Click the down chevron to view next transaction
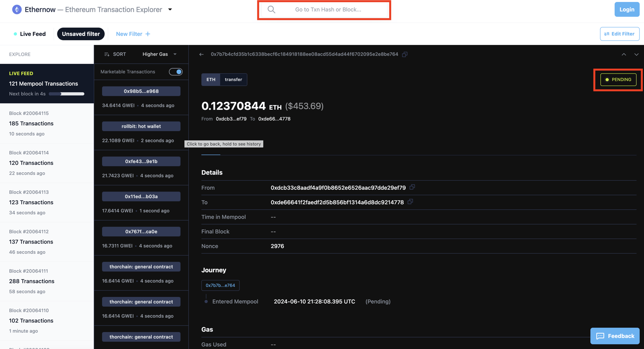This screenshot has width=644, height=349. tap(636, 54)
